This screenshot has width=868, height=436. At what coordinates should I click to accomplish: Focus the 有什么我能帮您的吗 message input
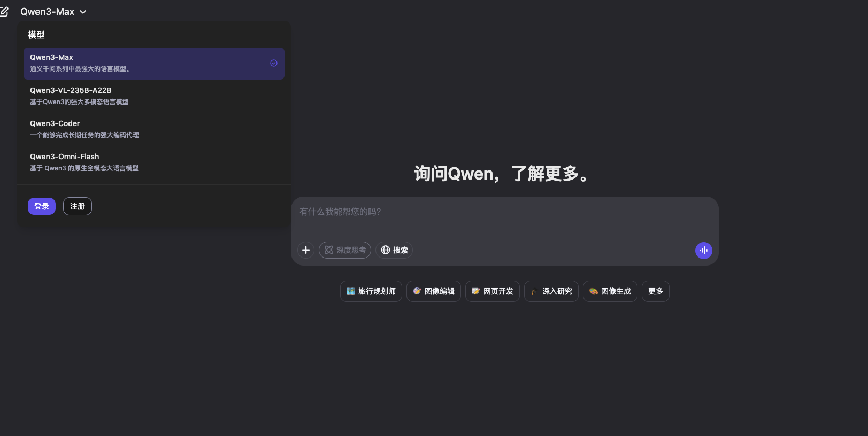(504, 212)
